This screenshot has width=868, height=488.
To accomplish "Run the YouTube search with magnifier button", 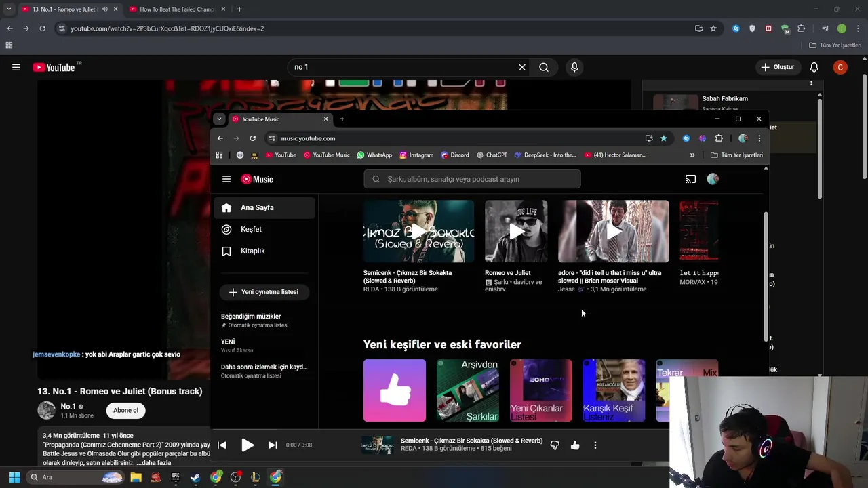I will 544,67.
